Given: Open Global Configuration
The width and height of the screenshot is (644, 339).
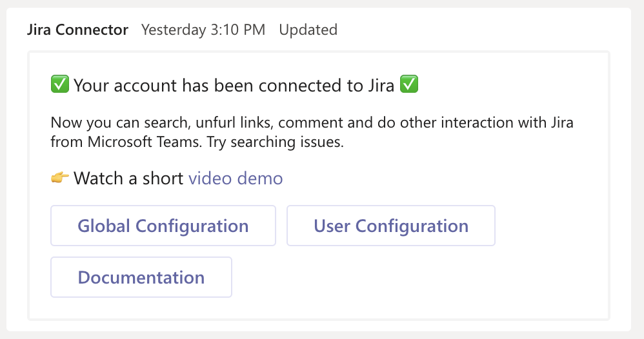Looking at the screenshot, I should coord(163,226).
